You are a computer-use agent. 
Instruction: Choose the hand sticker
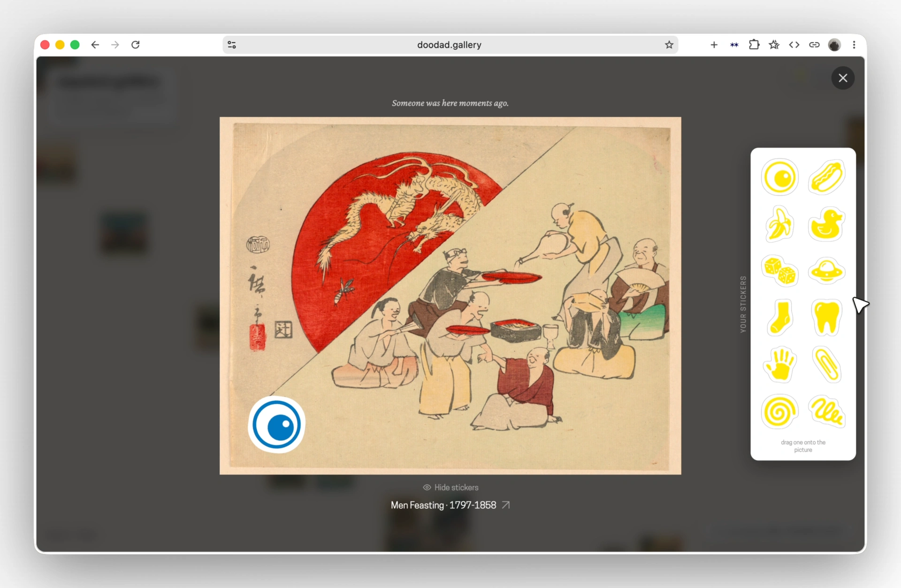tap(779, 365)
